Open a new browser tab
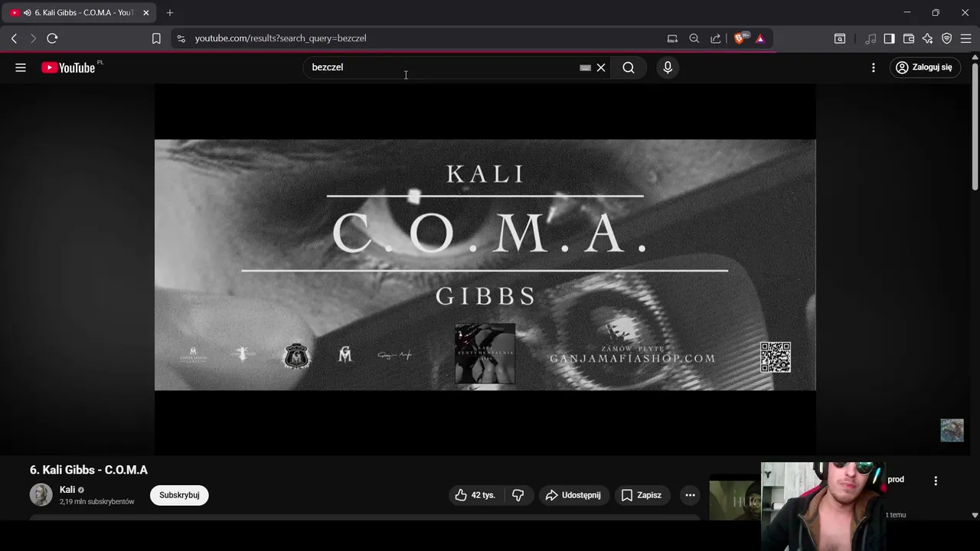The image size is (980, 551). click(170, 13)
